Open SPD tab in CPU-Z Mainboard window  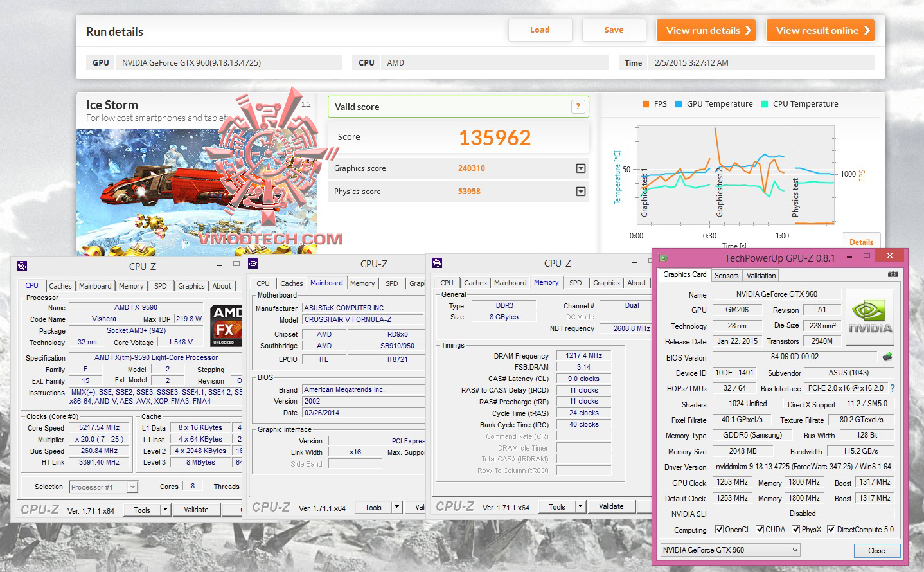[392, 283]
